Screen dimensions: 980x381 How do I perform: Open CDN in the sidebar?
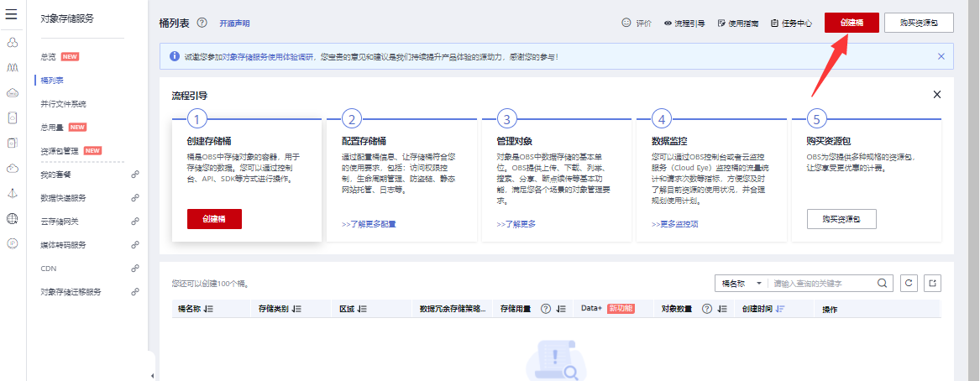click(x=49, y=268)
